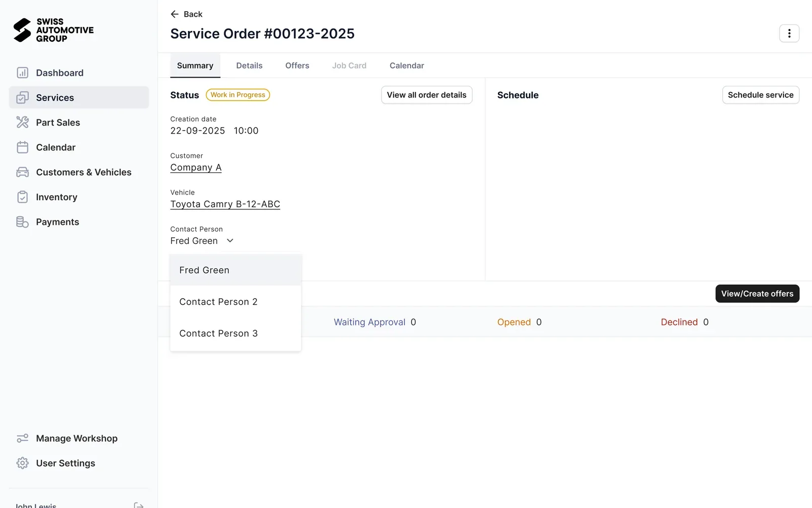The height and width of the screenshot is (508, 812).
Task: Click the logout icon beside John Lewis
Action: pyautogui.click(x=139, y=505)
